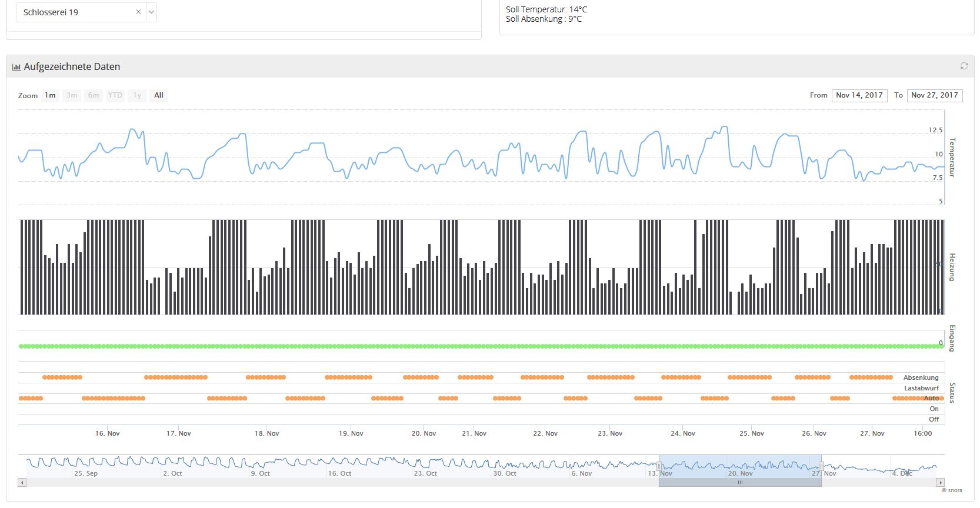Click the Soll Temperatur: 14°C text
980x508 pixels.
tap(546, 9)
